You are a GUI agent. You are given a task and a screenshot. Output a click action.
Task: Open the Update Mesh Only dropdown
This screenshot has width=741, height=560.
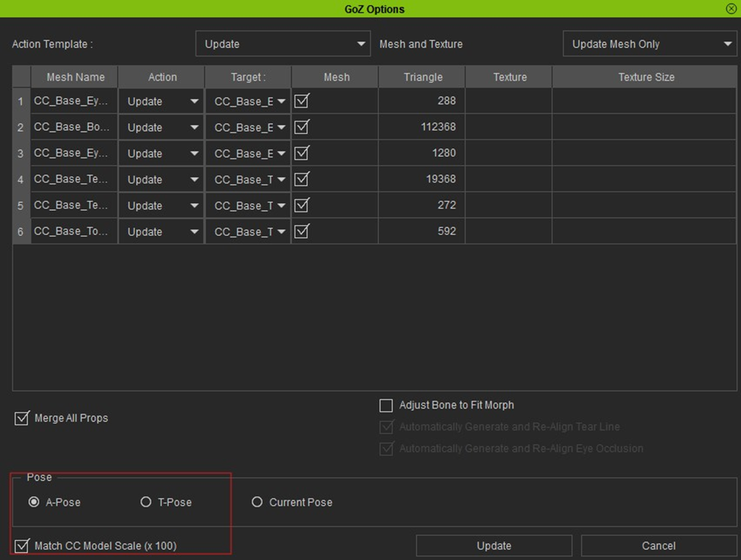(650, 44)
